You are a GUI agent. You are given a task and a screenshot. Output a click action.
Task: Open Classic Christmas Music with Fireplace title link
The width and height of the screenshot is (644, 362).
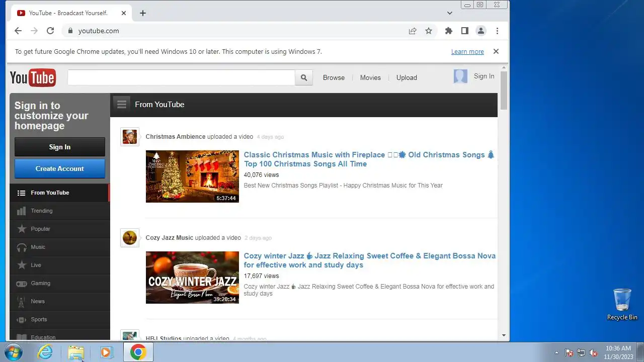369,159
